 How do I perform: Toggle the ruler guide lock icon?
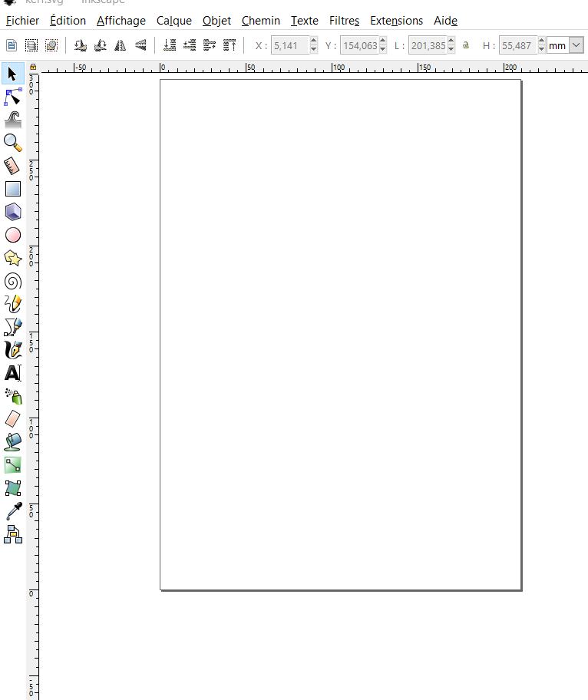[x=32, y=67]
